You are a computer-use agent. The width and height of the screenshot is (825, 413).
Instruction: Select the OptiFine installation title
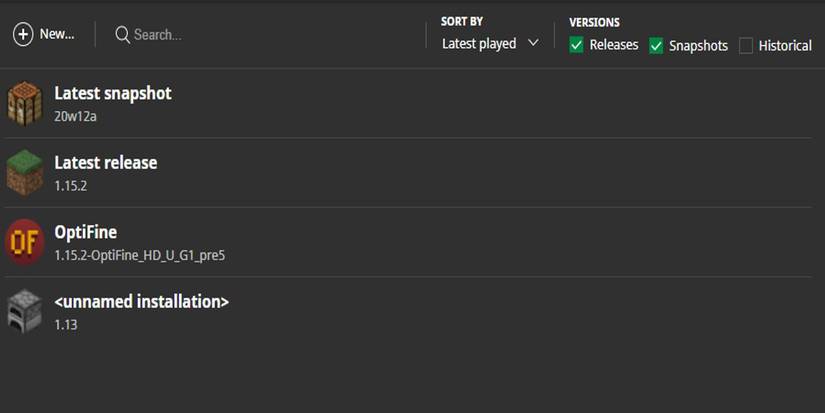(86, 232)
